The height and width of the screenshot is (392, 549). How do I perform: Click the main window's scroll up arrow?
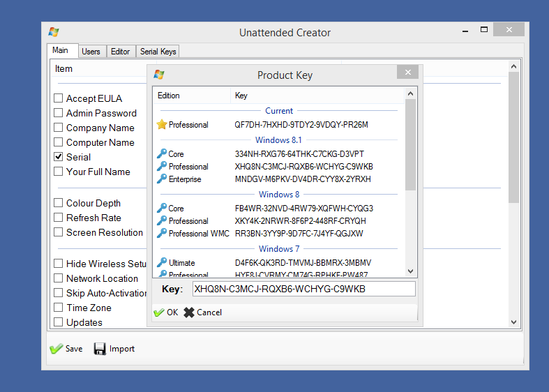[x=513, y=66]
